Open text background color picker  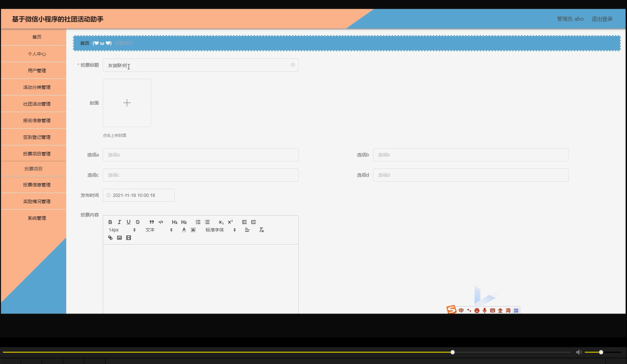[193, 230]
